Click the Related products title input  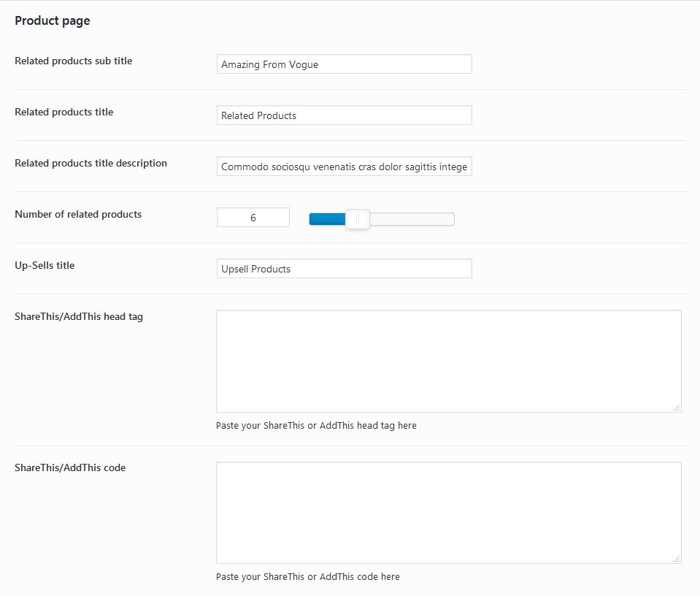pos(345,115)
